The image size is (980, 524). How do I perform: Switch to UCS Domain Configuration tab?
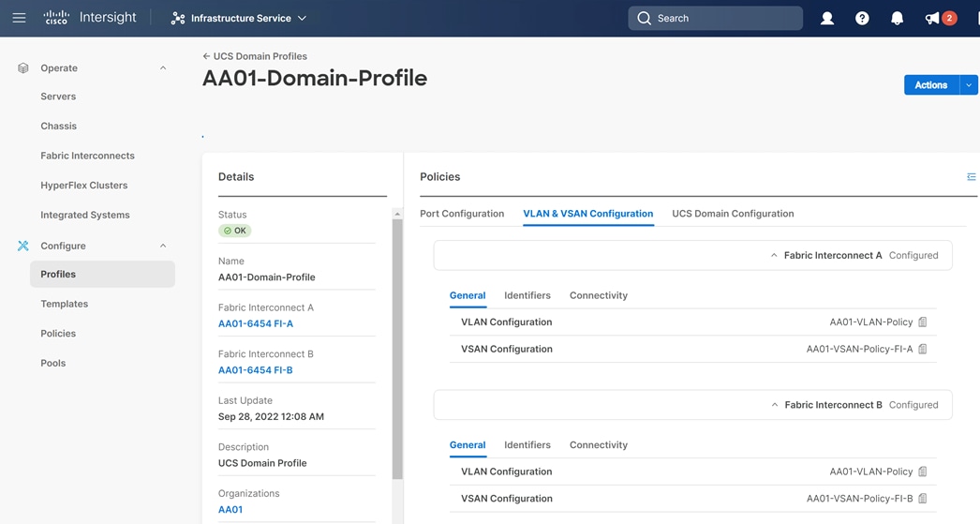[733, 213]
